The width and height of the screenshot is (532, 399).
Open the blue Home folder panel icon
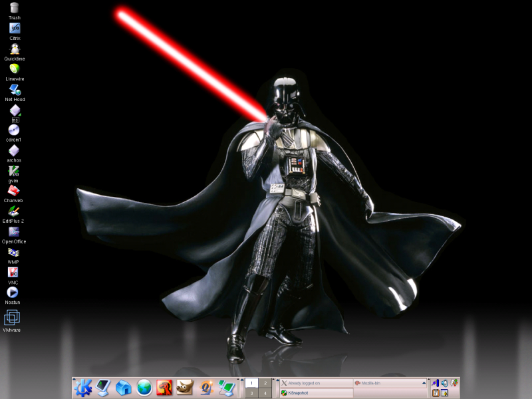(x=124, y=388)
